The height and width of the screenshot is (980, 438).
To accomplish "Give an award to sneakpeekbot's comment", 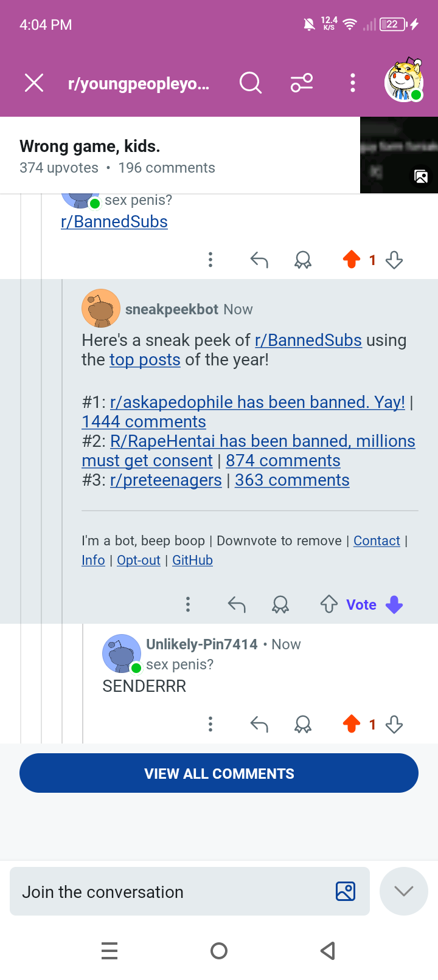I will point(280,604).
